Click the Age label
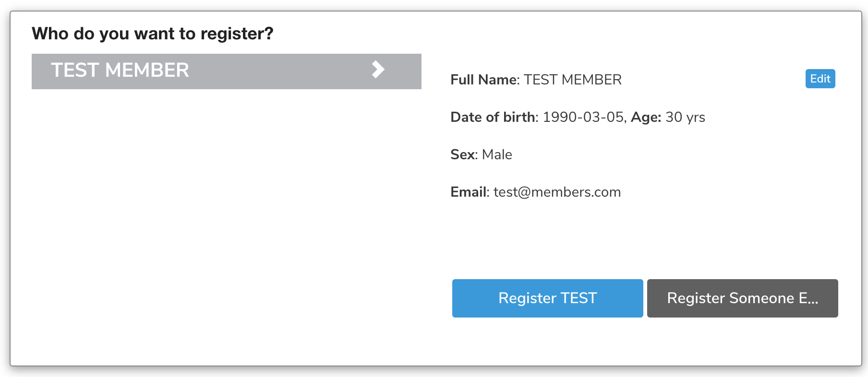868x377 pixels. [646, 117]
